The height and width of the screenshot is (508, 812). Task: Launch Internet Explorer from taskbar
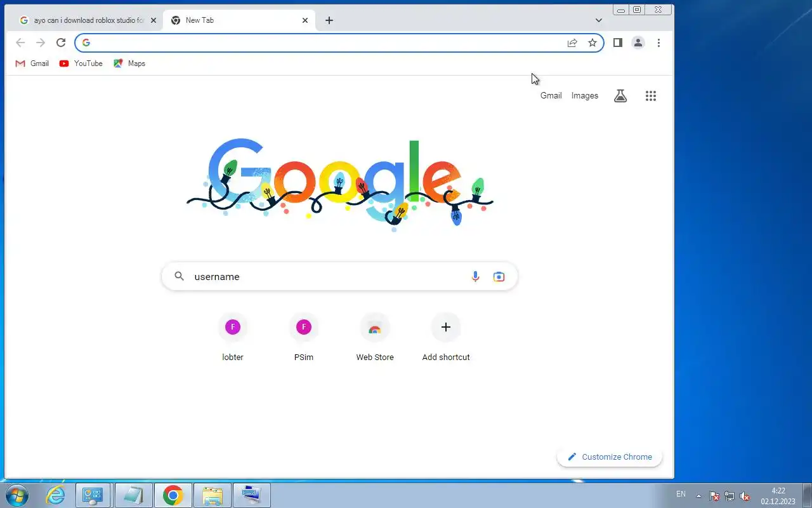[56, 495]
